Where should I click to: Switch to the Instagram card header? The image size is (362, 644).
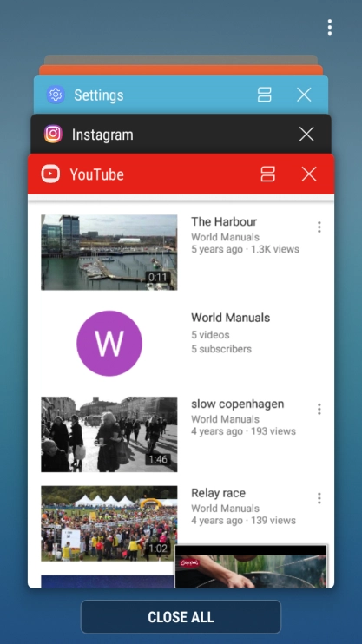[181, 135]
